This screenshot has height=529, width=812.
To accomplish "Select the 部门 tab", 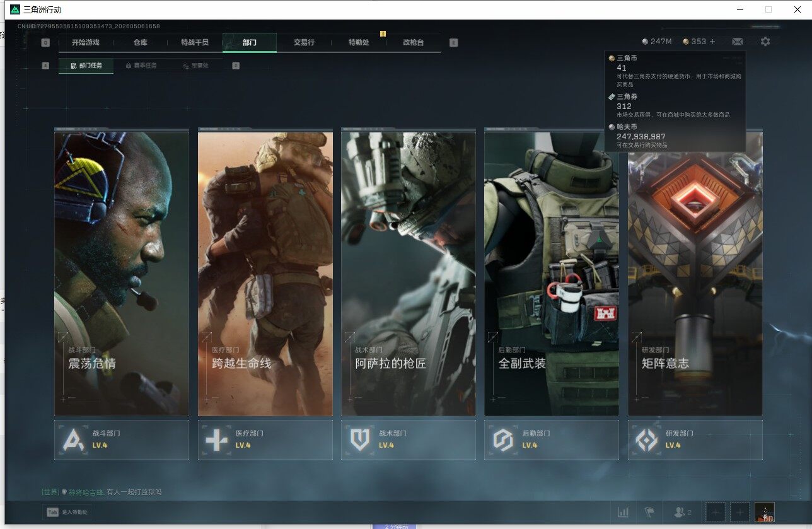I will pos(250,42).
